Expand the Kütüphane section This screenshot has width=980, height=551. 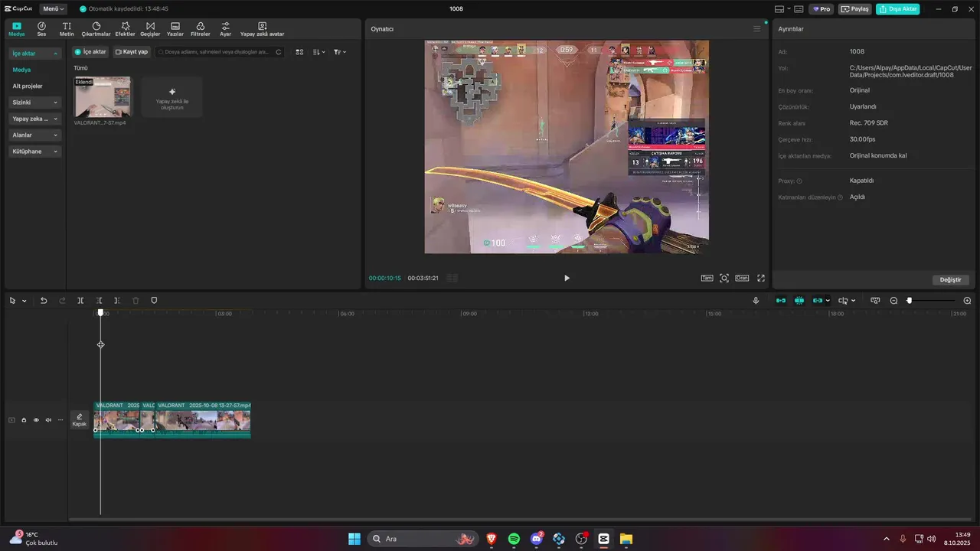(35, 152)
